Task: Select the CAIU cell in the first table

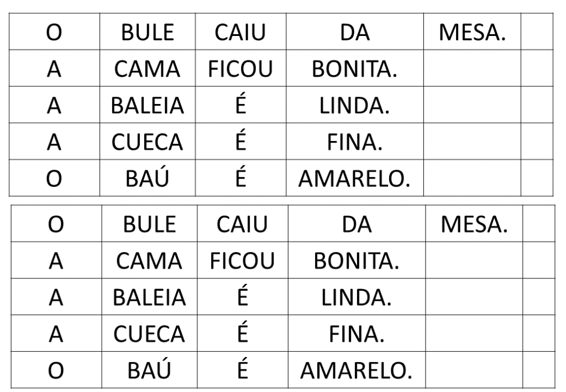Action: [240, 33]
